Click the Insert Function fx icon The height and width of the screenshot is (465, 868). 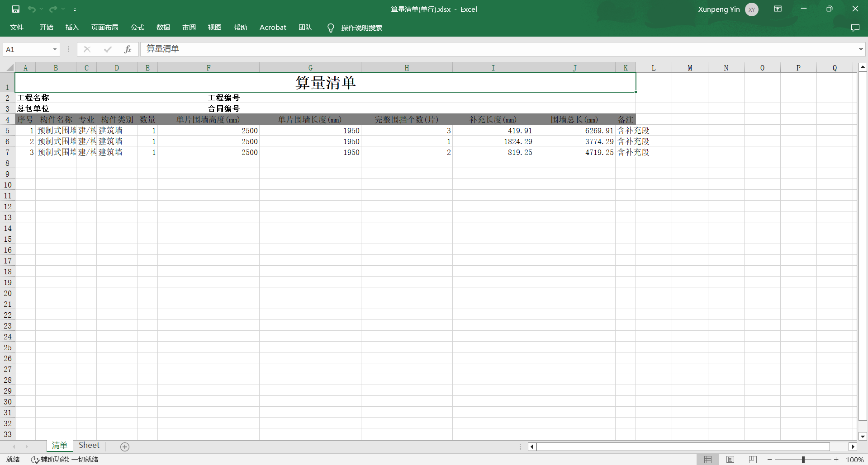(x=128, y=49)
